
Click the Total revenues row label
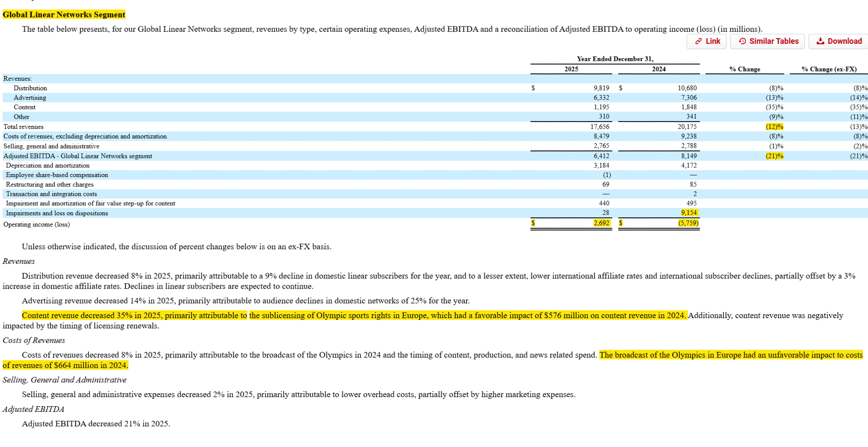click(23, 127)
